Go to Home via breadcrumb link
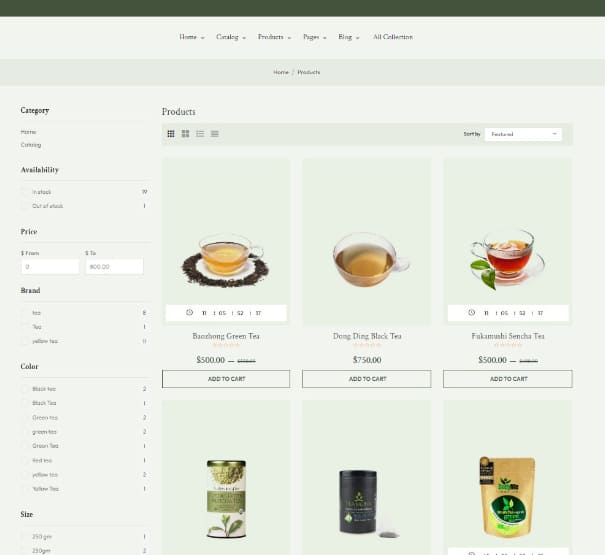The height and width of the screenshot is (555, 605). pyautogui.click(x=281, y=72)
